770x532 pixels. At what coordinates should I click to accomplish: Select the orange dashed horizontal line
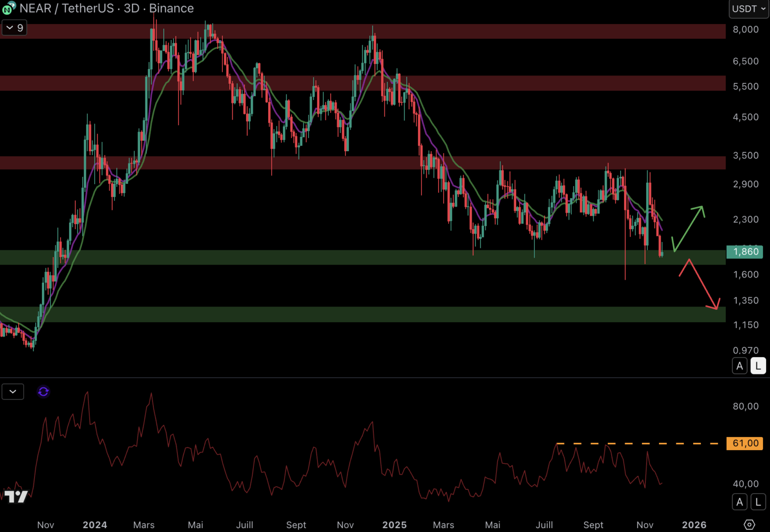click(x=641, y=443)
